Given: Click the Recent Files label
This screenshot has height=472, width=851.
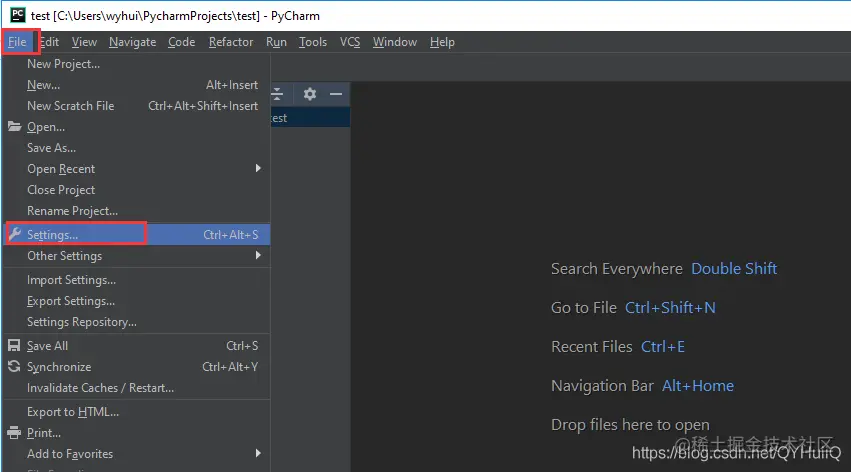Looking at the screenshot, I should (592, 347).
